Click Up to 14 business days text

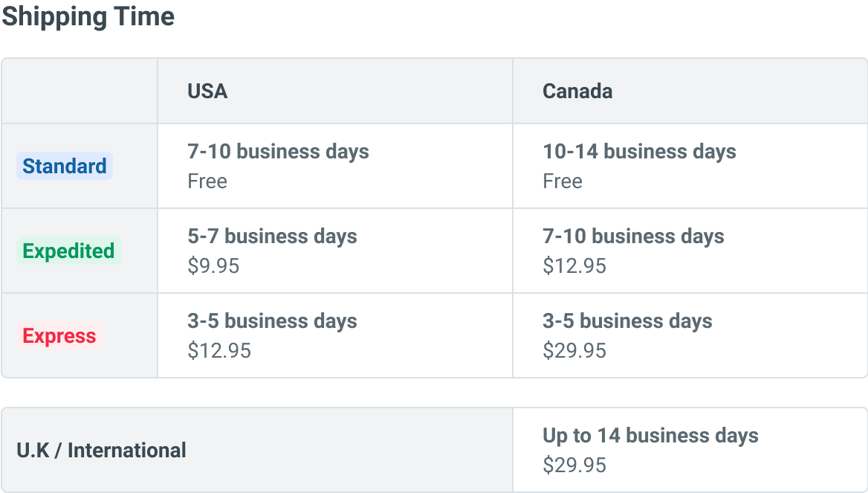(650, 436)
